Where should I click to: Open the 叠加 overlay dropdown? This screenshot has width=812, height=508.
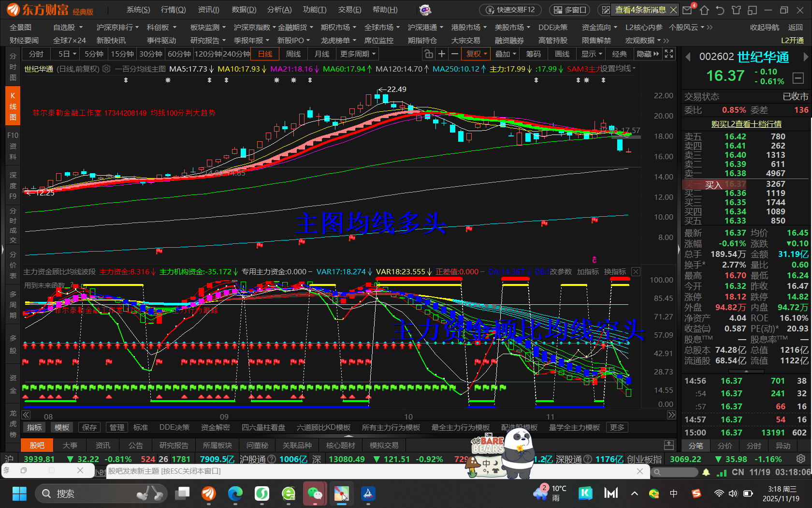(506, 54)
